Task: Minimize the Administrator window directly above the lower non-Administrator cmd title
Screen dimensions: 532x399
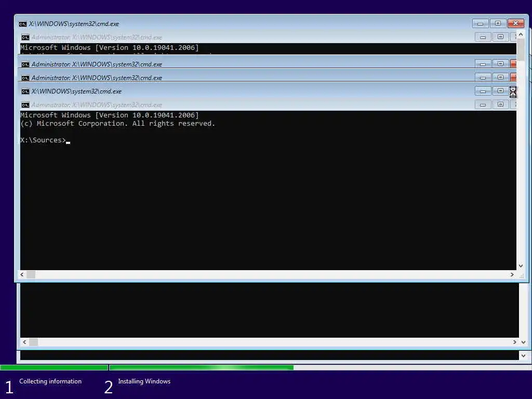Action: point(483,77)
